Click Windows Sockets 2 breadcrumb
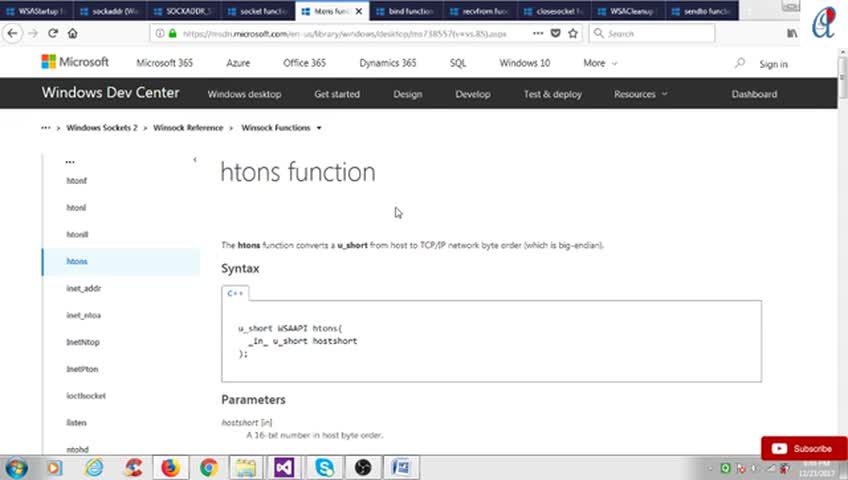The height and width of the screenshot is (480, 848). pos(102,128)
